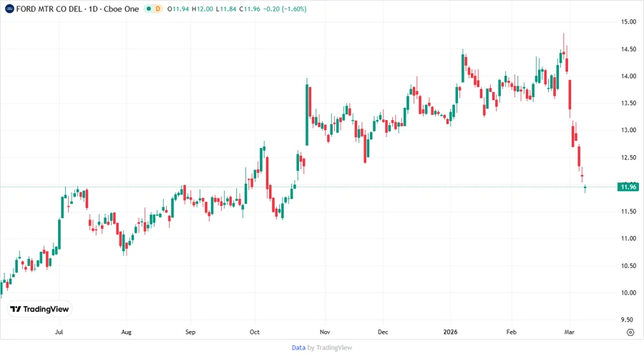Click the 15.00 price axis label

(x=628, y=21)
